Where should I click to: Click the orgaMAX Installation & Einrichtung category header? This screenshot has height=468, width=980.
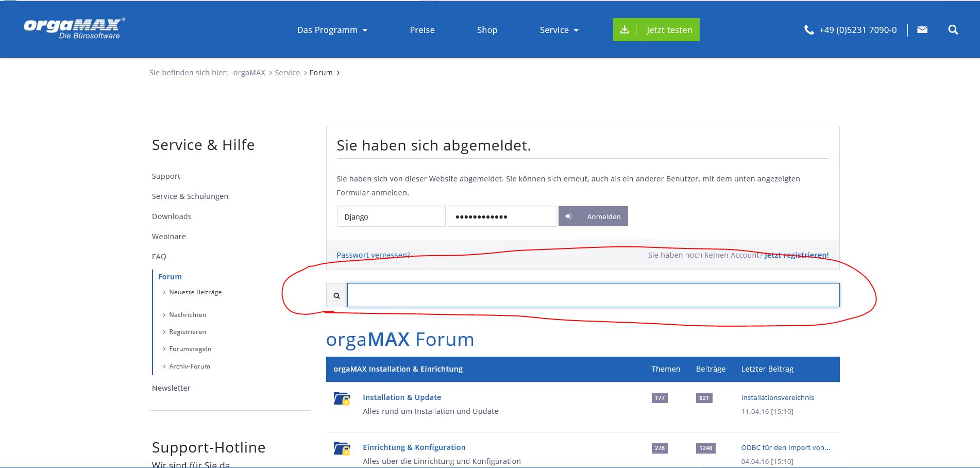[398, 369]
